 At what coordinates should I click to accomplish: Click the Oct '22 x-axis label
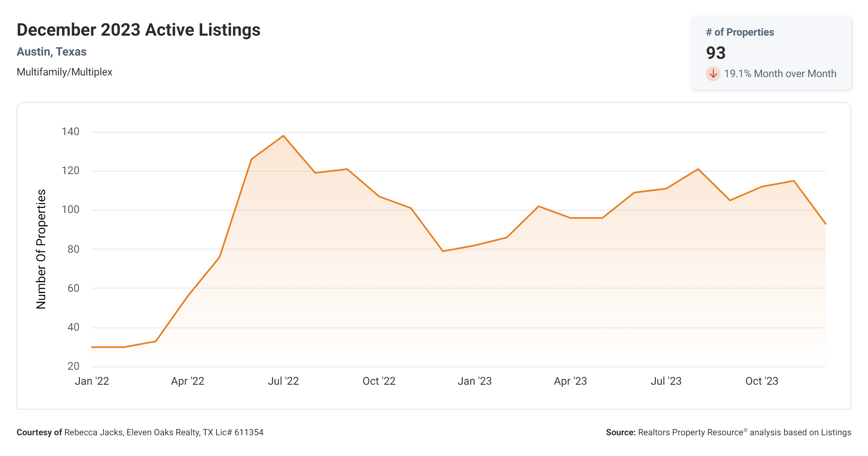click(x=379, y=381)
